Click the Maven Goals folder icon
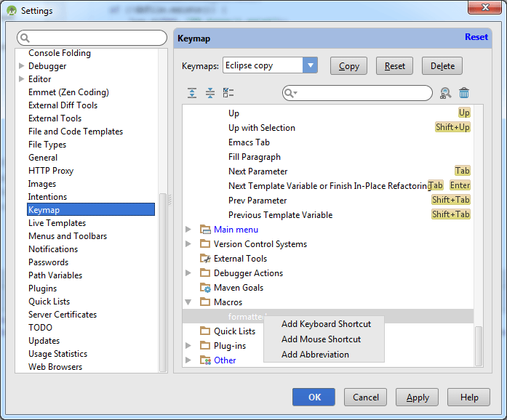The width and height of the screenshot is (507, 420). point(205,288)
